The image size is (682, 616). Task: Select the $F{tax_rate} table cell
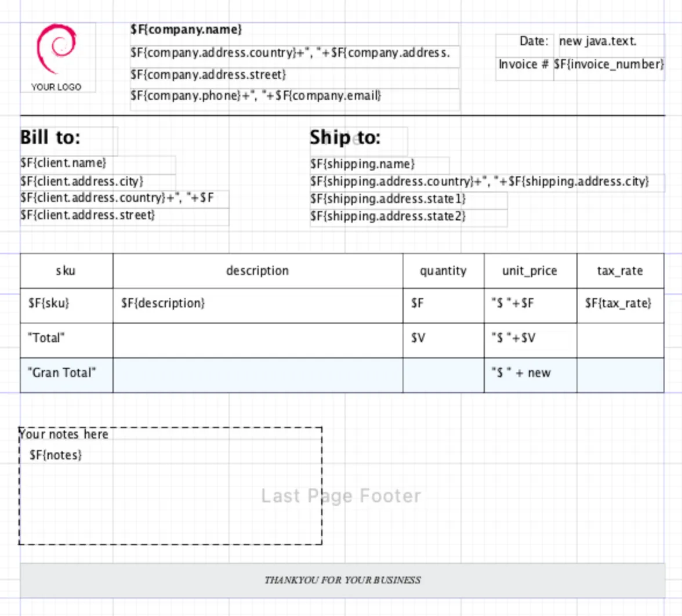click(618, 303)
